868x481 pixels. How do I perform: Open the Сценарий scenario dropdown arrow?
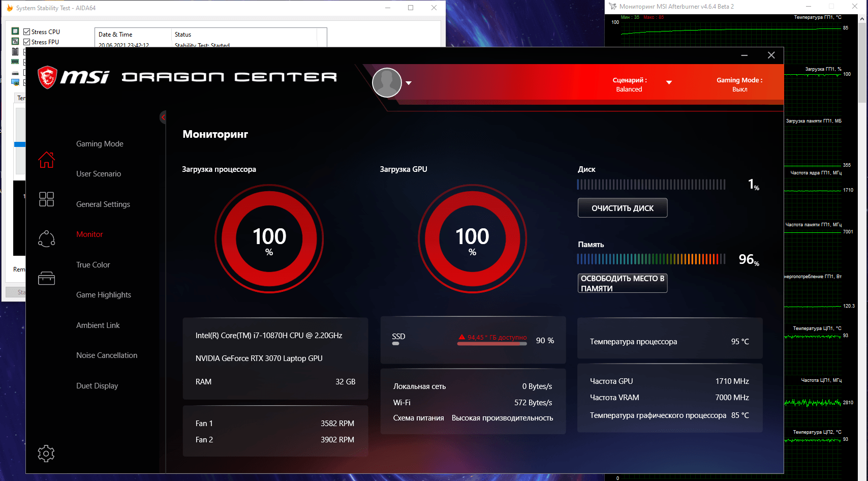click(x=669, y=82)
